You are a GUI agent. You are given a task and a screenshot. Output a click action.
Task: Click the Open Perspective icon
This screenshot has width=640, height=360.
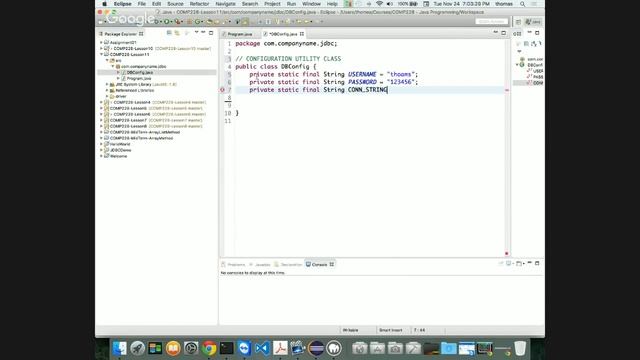[518, 22]
